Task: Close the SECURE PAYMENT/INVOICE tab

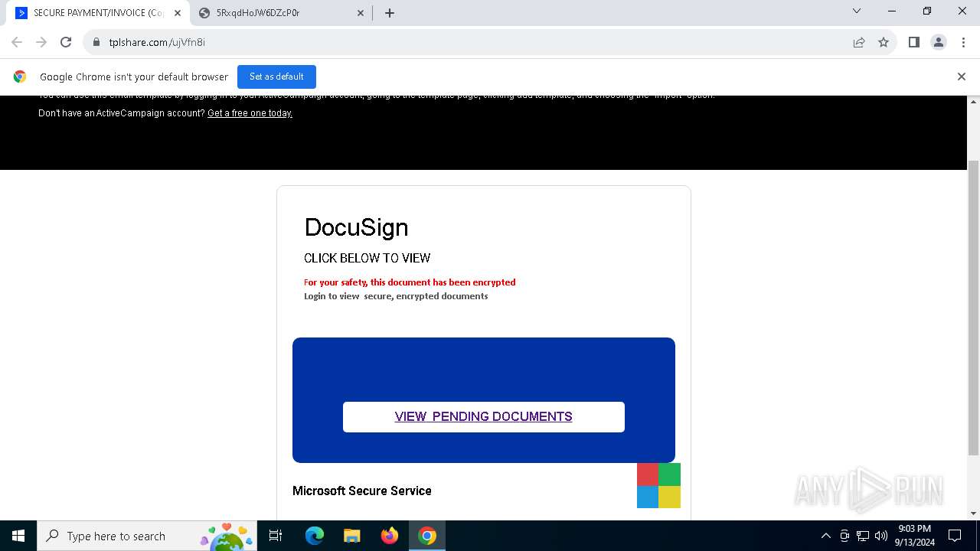Action: click(178, 13)
